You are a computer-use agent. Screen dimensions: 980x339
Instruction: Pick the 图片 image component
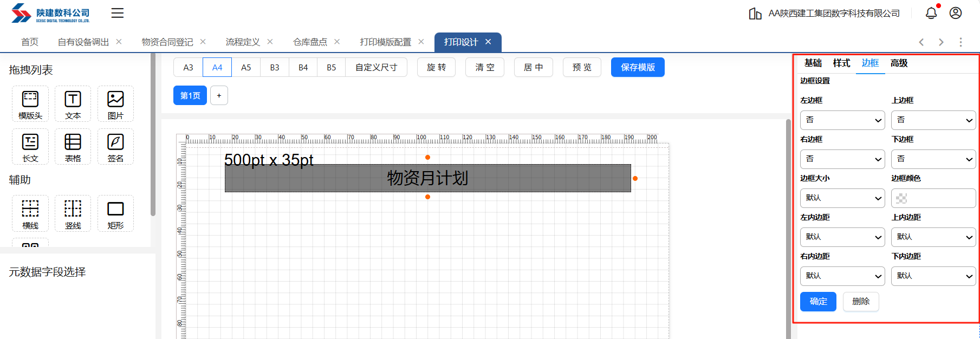coord(115,104)
